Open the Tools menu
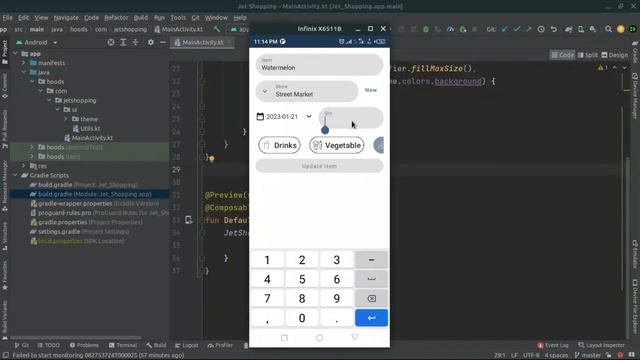640x360 pixels. [x=178, y=18]
